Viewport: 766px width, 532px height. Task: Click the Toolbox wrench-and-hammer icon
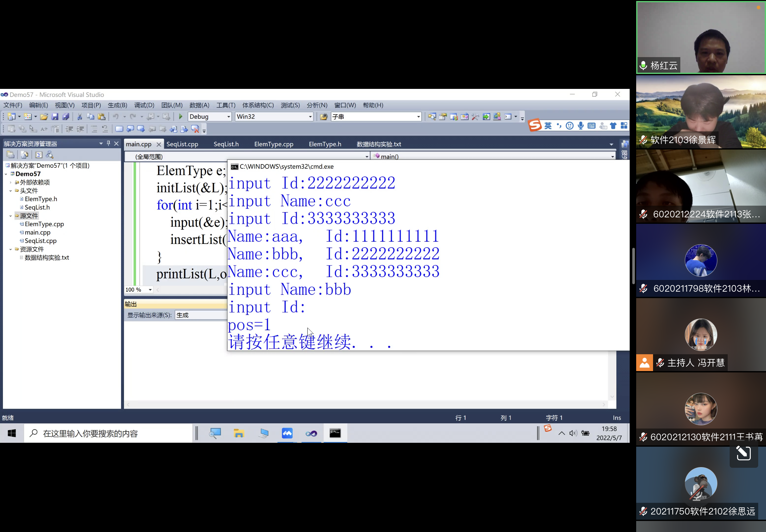(475, 116)
